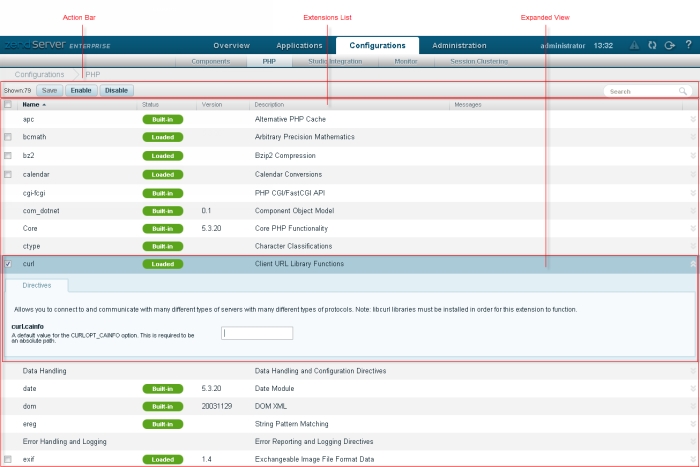
Task: Open help via the question mark icon
Action: coord(688,46)
